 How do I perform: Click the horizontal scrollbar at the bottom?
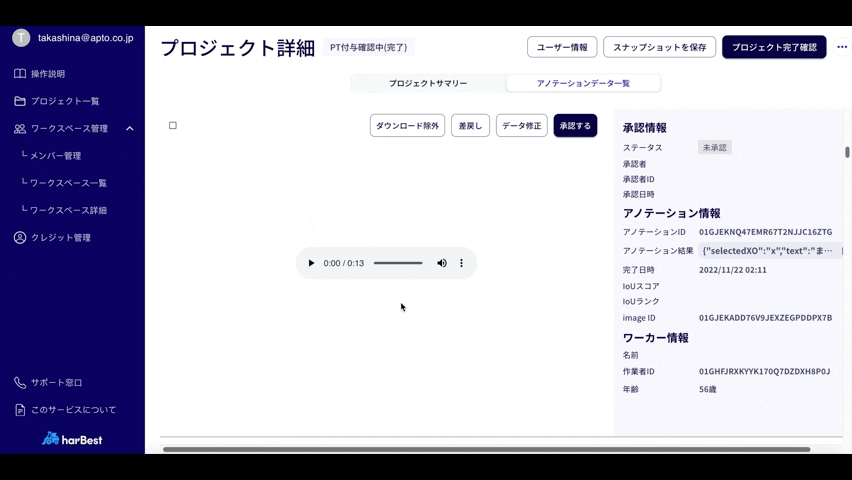pos(486,450)
